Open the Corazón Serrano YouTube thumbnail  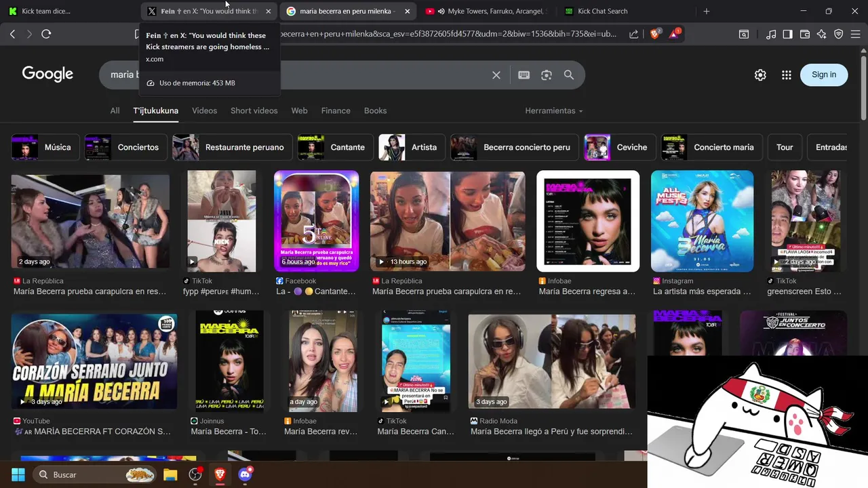(94, 361)
